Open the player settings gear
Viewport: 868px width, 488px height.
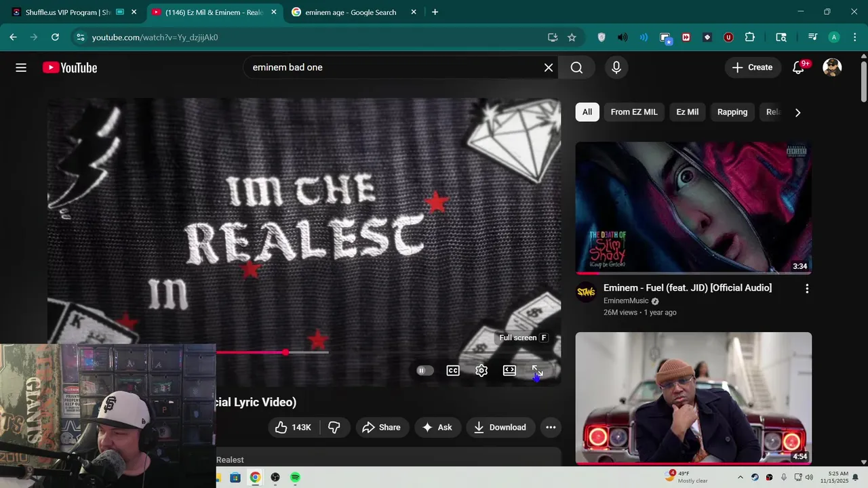(x=481, y=371)
